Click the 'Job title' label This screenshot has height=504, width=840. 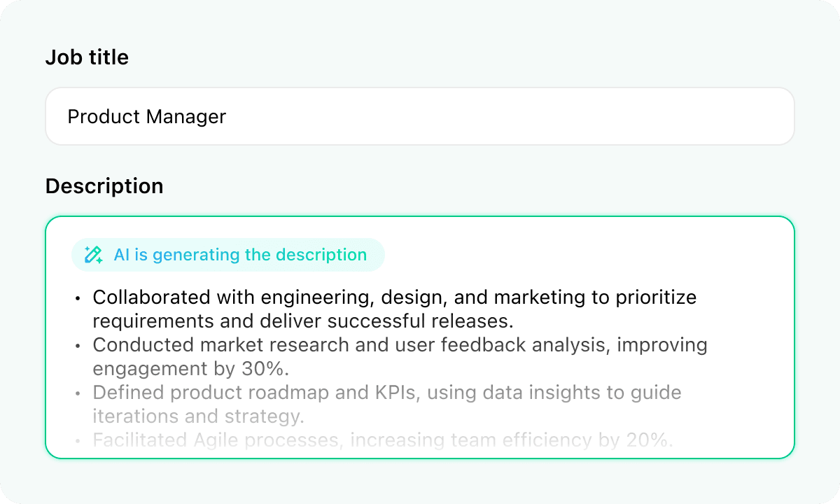(x=87, y=57)
